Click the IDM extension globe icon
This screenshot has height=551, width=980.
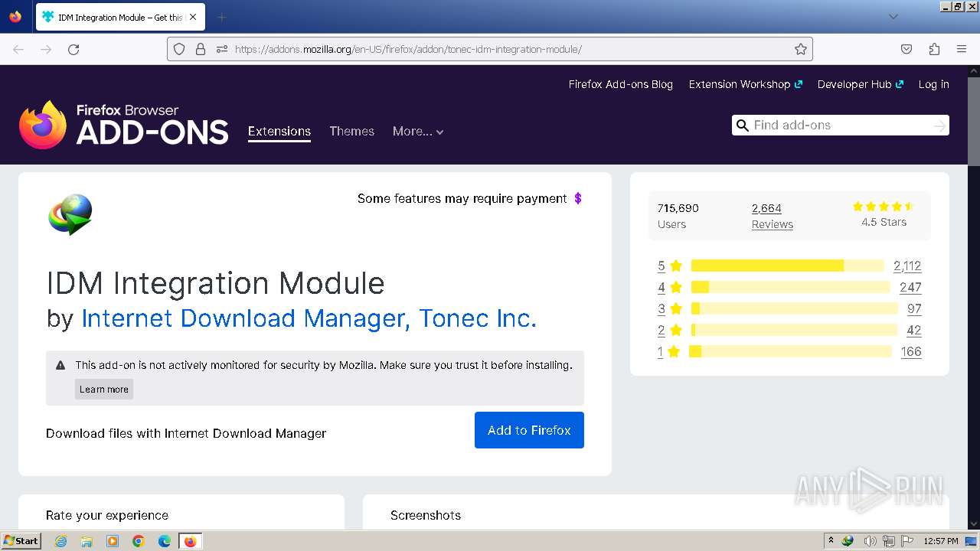[x=70, y=214]
